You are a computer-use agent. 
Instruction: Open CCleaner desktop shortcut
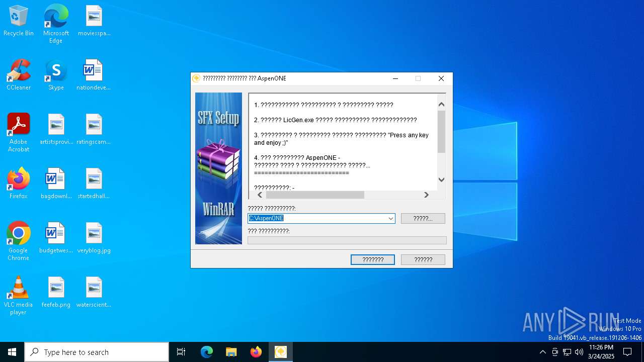click(19, 75)
